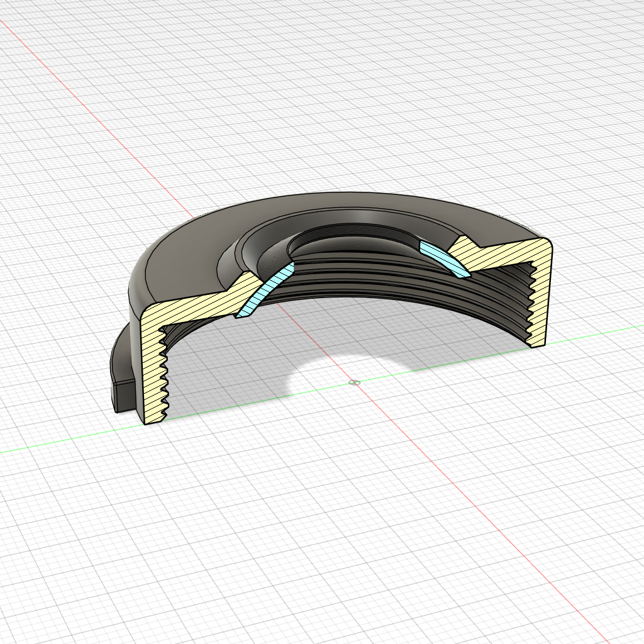Select the left blue hatched section face
The height and width of the screenshot is (644, 644).
pos(265,290)
